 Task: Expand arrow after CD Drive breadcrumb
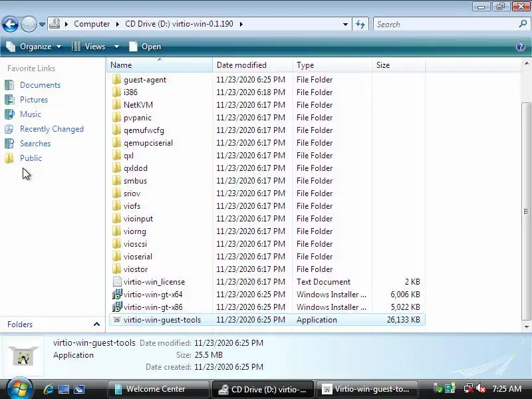pos(241,25)
